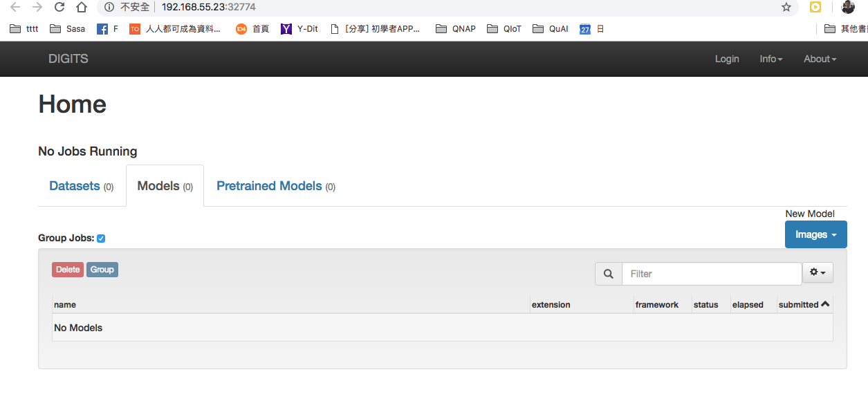The width and height of the screenshot is (868, 401).
Task: Reload the page with the refresh icon
Action: pos(59,7)
